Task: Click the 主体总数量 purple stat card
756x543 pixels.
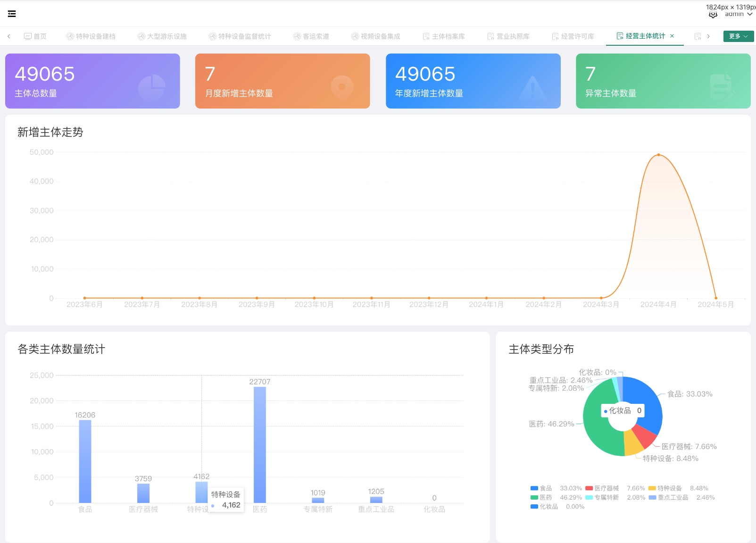Action: pyautogui.click(x=92, y=81)
